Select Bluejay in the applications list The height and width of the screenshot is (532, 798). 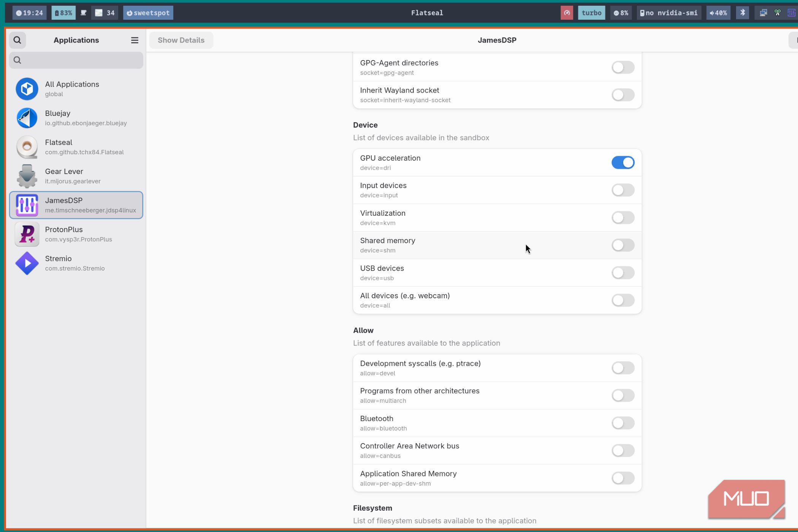76,118
